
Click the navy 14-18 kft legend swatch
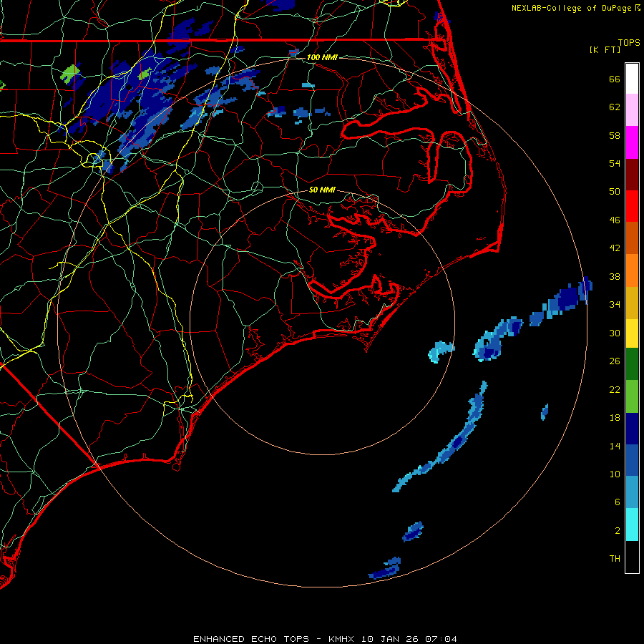pyautogui.click(x=632, y=429)
